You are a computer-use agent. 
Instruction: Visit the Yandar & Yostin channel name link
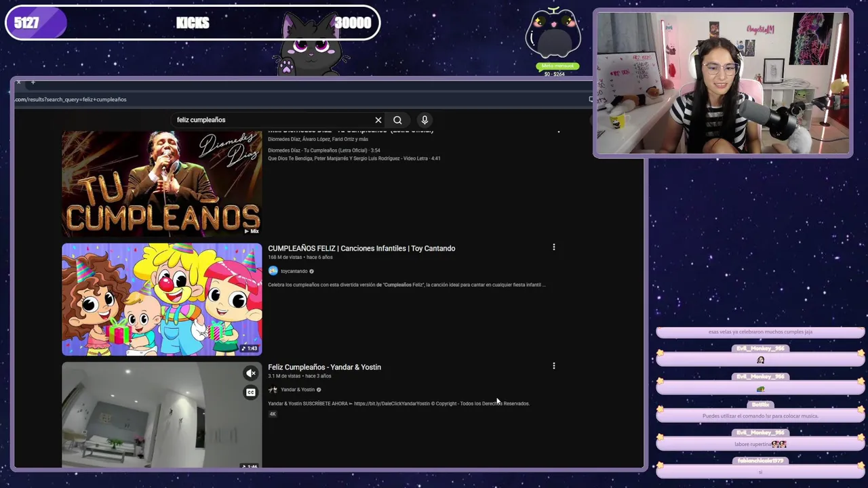tap(298, 390)
